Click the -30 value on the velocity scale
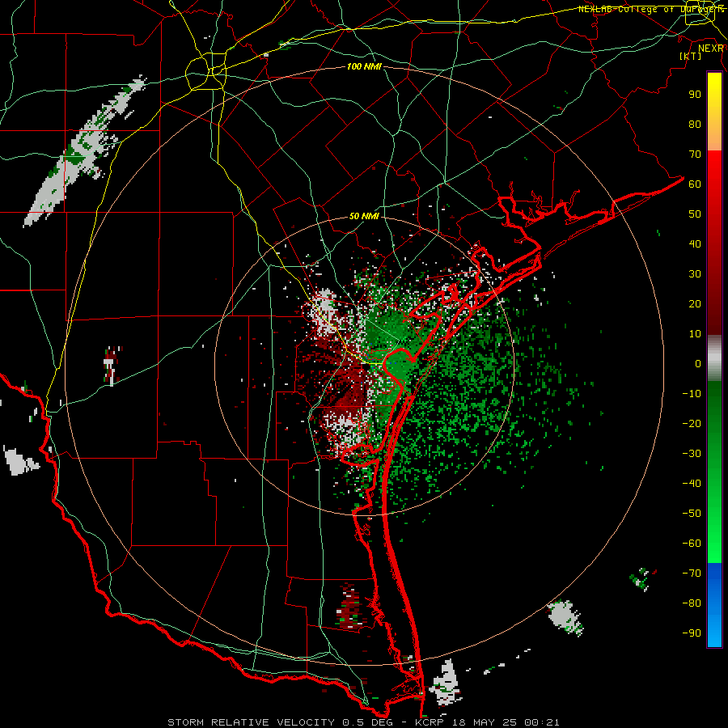The image size is (728, 728). coord(692,454)
